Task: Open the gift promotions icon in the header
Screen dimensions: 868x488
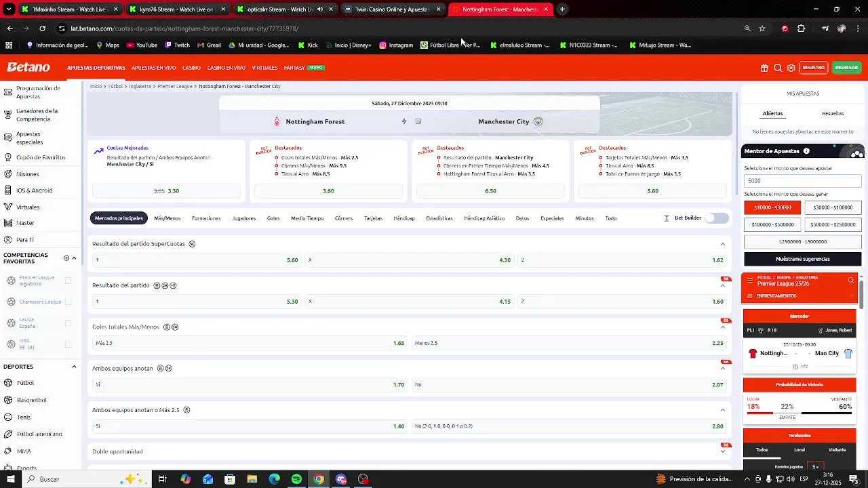Action: [764, 68]
